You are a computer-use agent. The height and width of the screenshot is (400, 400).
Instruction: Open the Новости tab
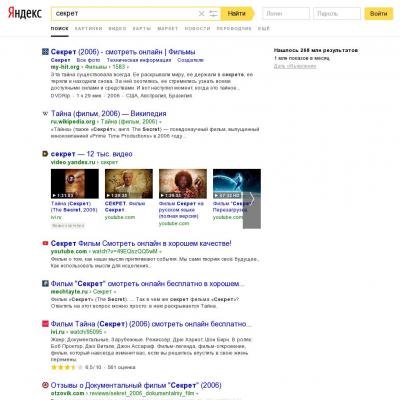point(197,29)
